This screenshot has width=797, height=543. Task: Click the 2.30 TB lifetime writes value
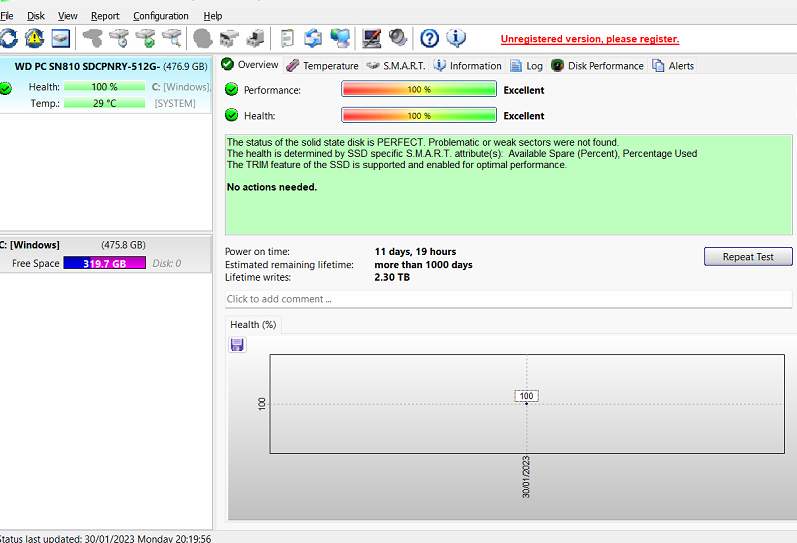pos(392,278)
